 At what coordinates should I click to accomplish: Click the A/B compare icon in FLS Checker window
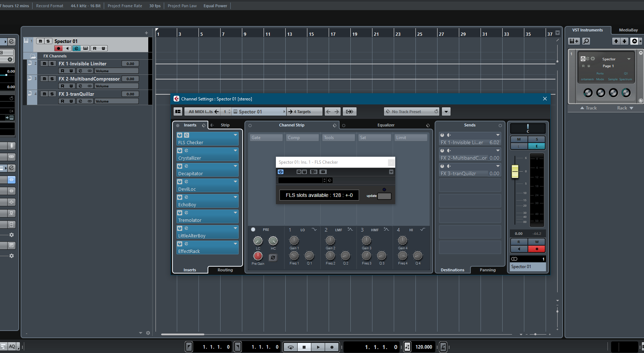314,172
